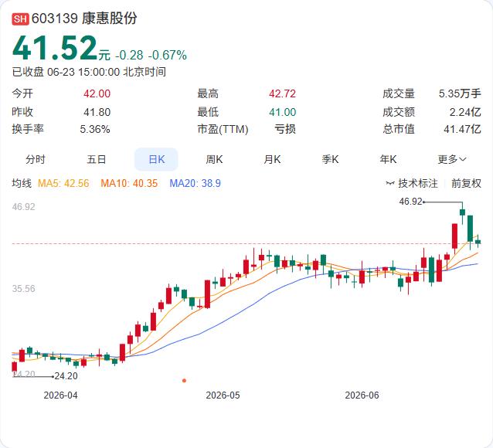The width and height of the screenshot is (493, 448).
Task: Switch to 月K chart tab
Action: click(x=272, y=159)
